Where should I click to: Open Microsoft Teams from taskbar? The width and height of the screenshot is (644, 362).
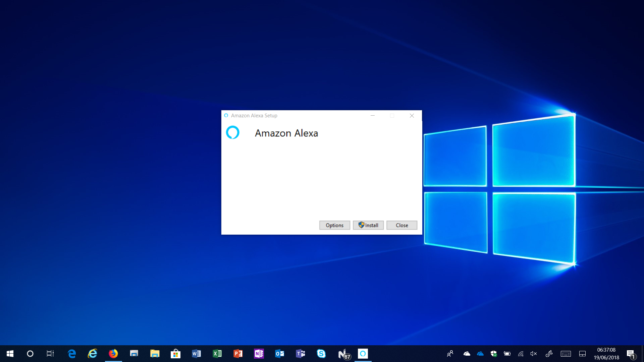[300, 354]
